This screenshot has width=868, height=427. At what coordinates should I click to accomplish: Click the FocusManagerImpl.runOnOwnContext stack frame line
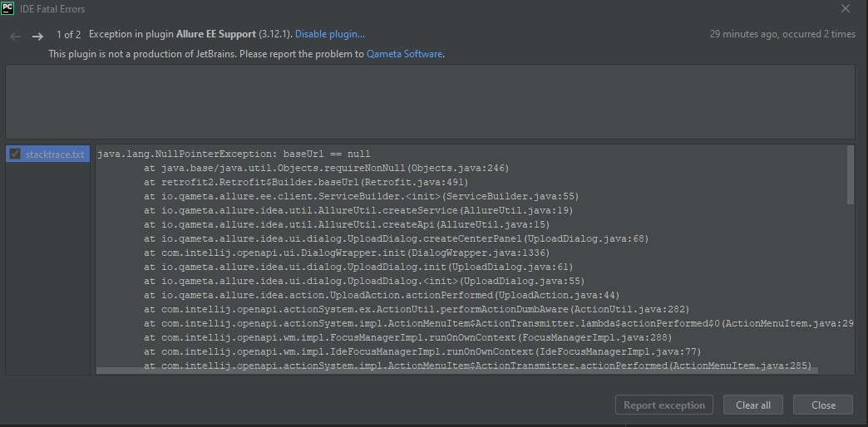pyautogui.click(x=408, y=337)
